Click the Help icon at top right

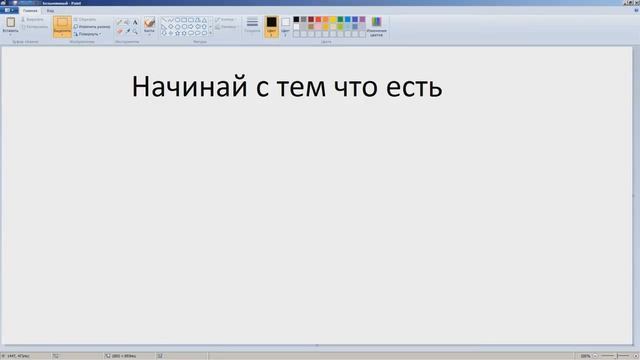636,11
